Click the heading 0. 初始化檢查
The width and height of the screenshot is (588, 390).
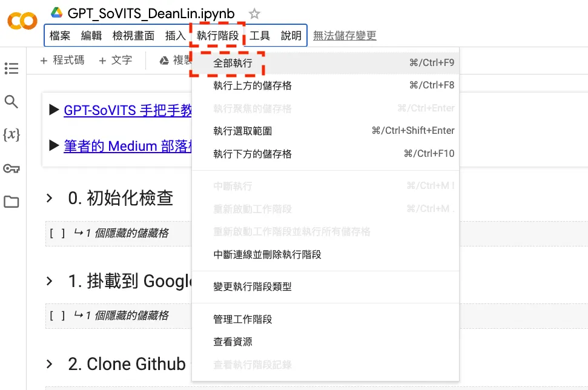121,198
